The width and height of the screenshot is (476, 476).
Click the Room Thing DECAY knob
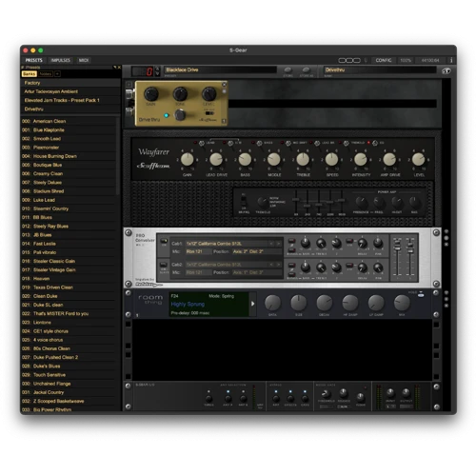pos(325,303)
